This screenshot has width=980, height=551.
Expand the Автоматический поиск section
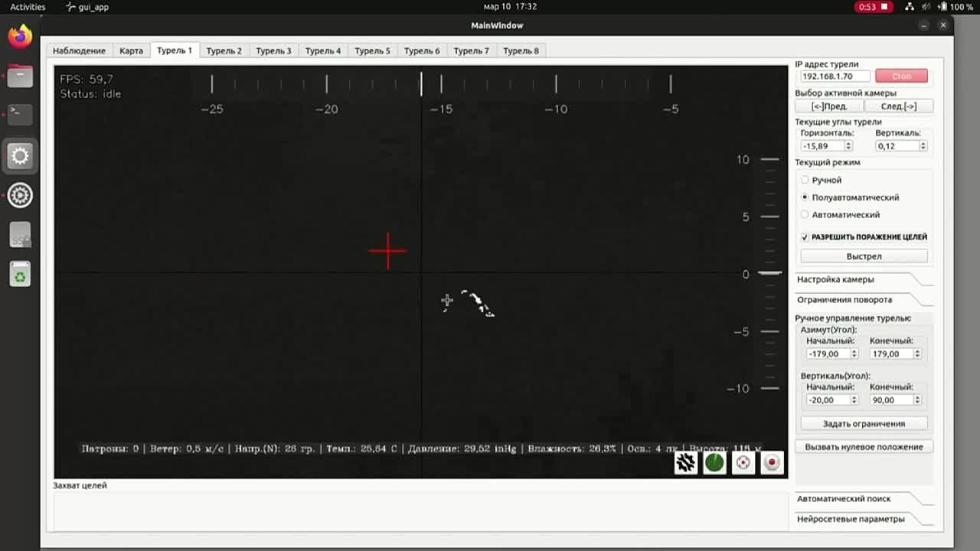[844, 498]
